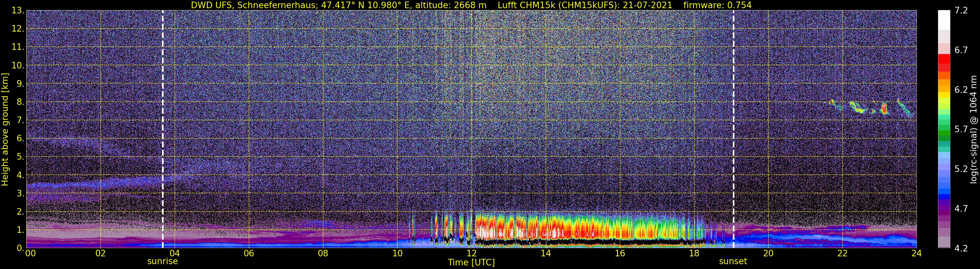The height and width of the screenshot is (269, 980).
Task: Click the colorbar value 5.7
Action: click(x=961, y=129)
